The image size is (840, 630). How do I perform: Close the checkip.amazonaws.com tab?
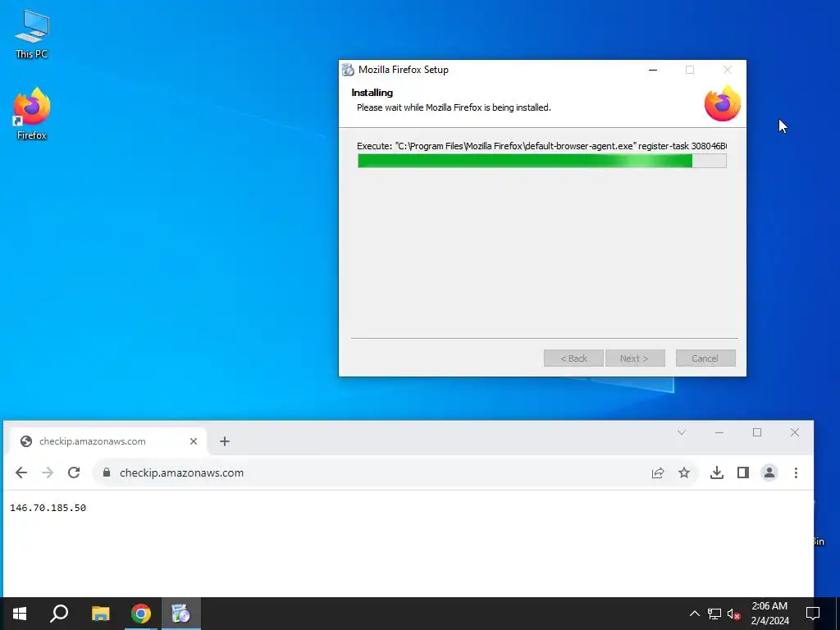[194, 441]
